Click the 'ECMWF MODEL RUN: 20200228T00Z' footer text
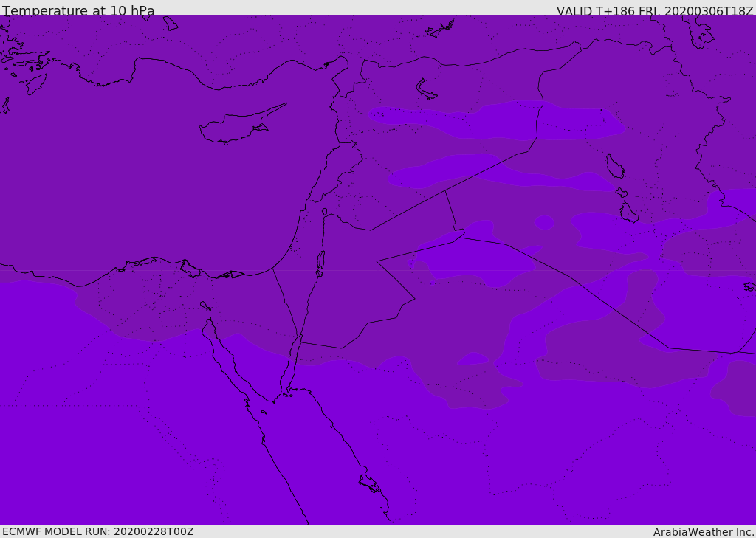The image size is (756, 538). [98, 531]
